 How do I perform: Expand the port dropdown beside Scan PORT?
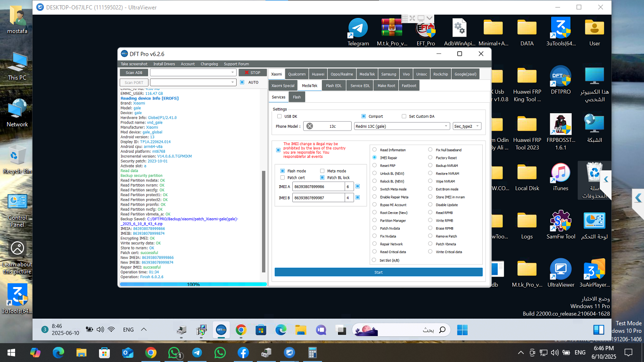coord(233,82)
